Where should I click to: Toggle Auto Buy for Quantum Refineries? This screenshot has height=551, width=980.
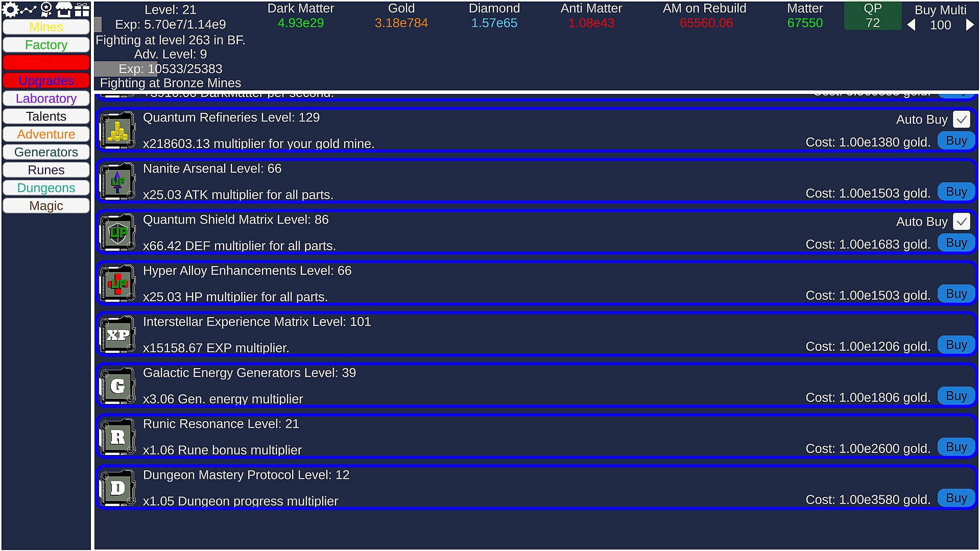pyautogui.click(x=962, y=119)
